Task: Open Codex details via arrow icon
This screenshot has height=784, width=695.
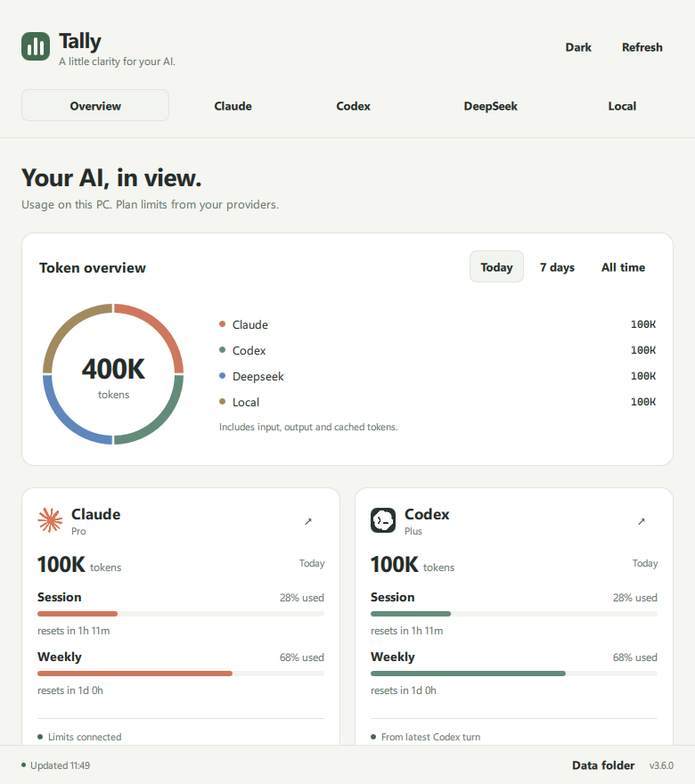Action: pyautogui.click(x=641, y=521)
